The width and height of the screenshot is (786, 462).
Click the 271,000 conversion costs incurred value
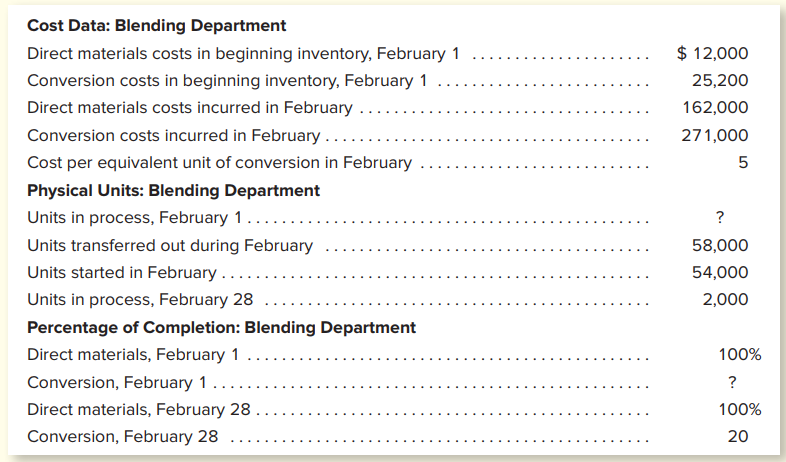[715, 135]
